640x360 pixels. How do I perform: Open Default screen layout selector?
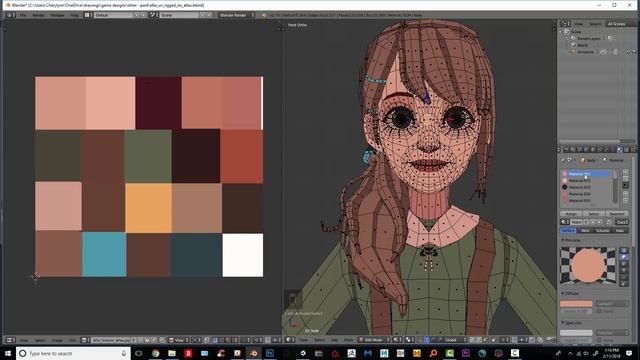pos(113,15)
